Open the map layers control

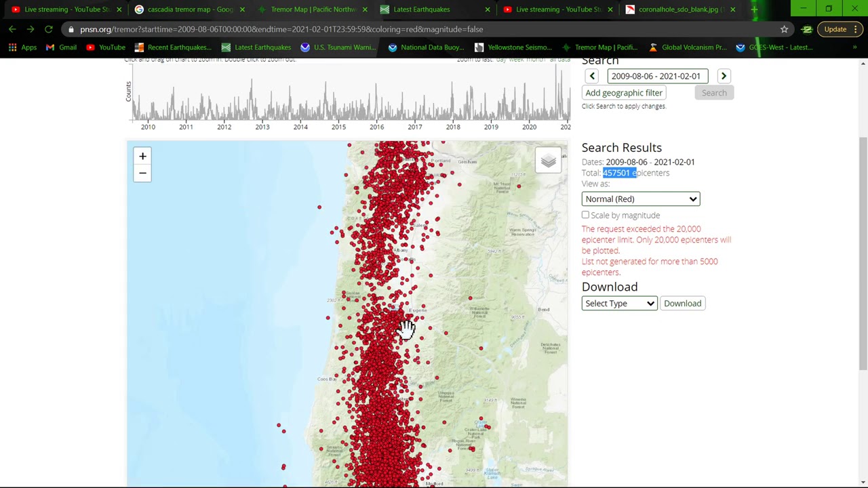pos(548,161)
